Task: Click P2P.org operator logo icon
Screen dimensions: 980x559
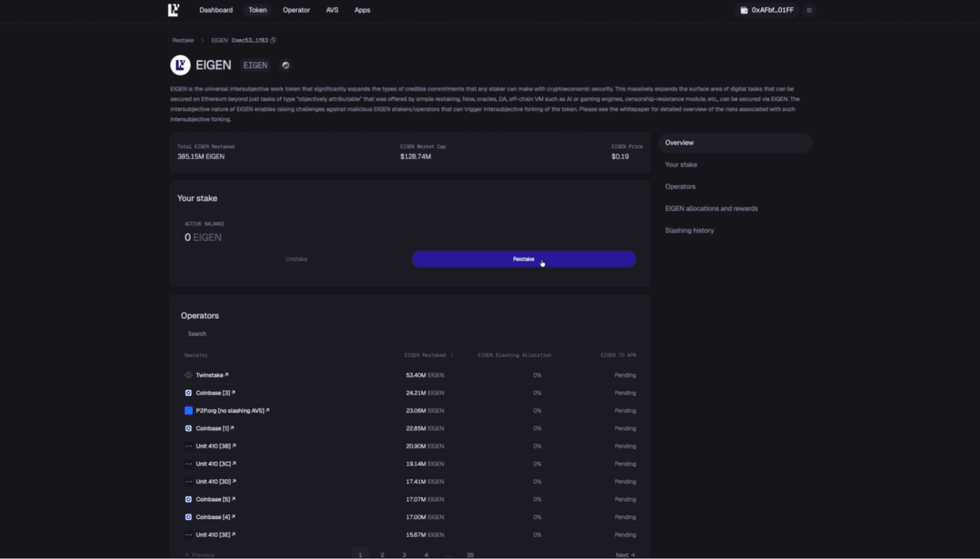Action: (188, 411)
